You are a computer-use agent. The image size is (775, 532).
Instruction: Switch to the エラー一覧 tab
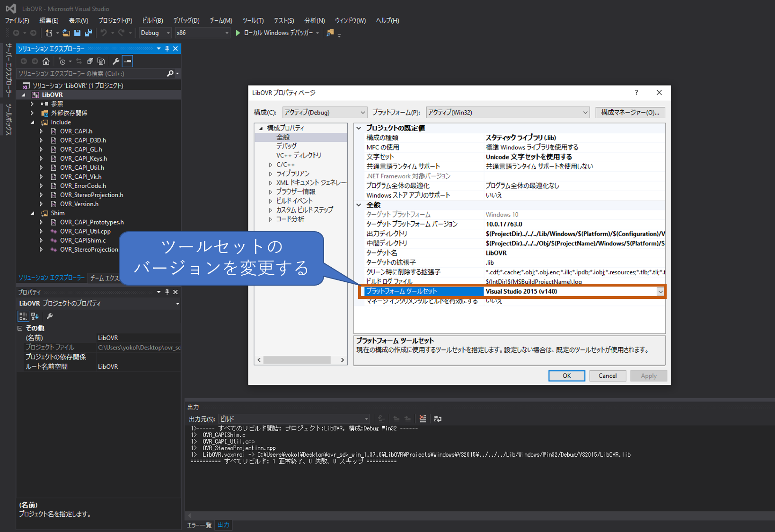[199, 525]
